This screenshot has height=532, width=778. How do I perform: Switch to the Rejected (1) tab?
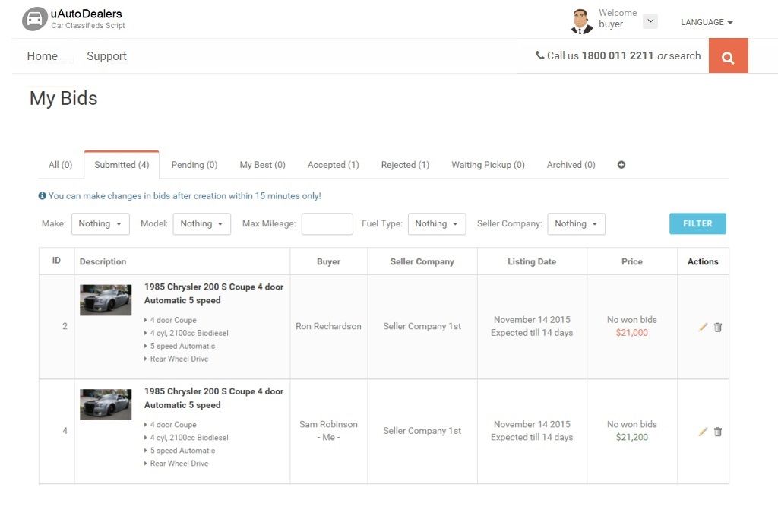(405, 165)
